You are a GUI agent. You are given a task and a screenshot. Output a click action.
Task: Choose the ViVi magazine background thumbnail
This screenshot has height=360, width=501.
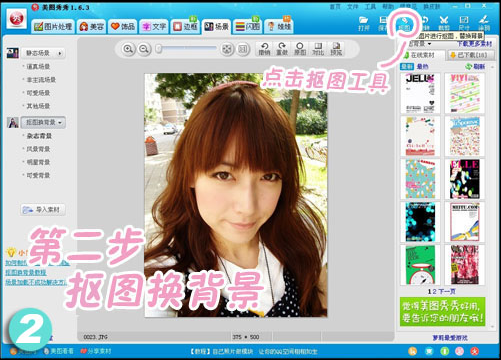(464, 93)
